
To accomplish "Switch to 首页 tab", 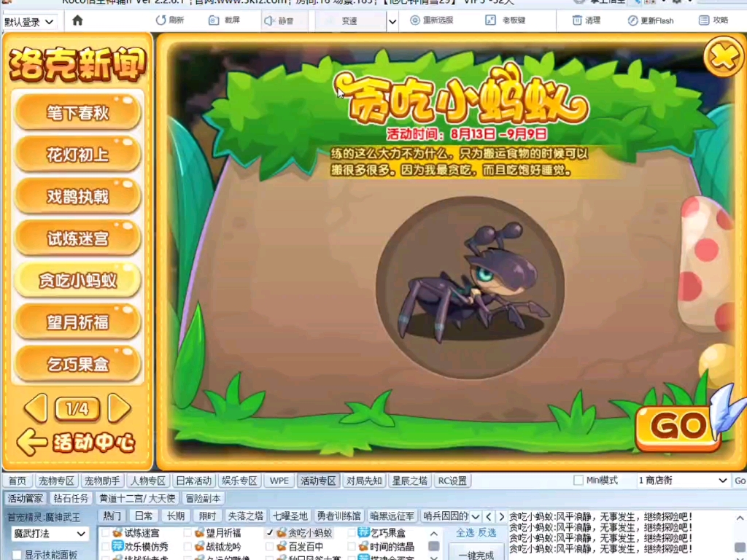I will (x=18, y=481).
